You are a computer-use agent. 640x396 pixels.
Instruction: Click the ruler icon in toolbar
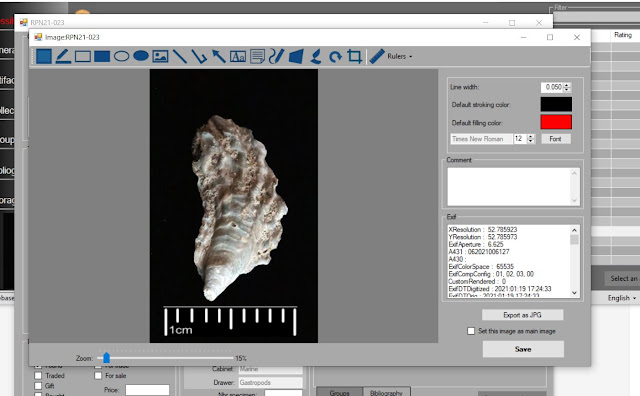point(377,56)
